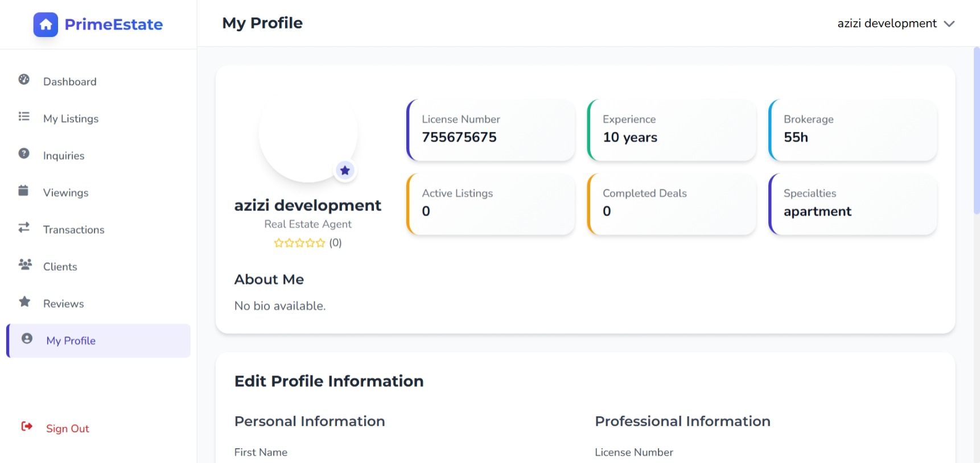Click the My Listings list icon
The image size is (980, 463).
click(x=24, y=117)
